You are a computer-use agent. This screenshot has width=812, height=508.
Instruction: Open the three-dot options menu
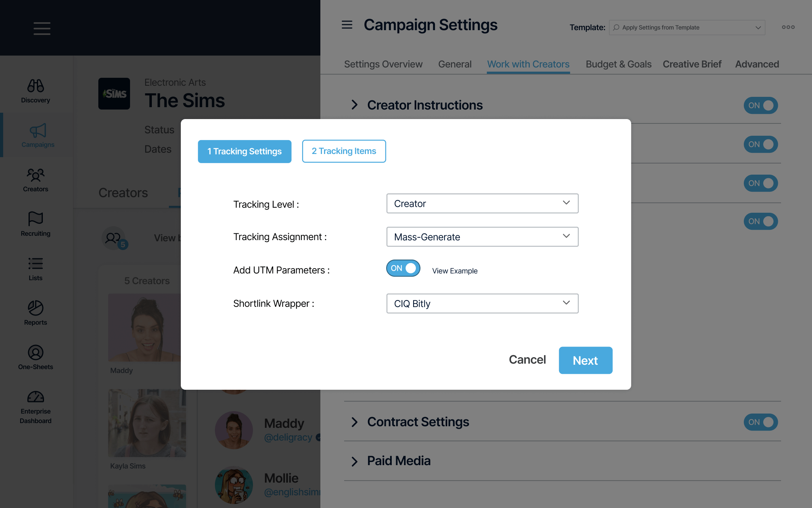tap(788, 27)
